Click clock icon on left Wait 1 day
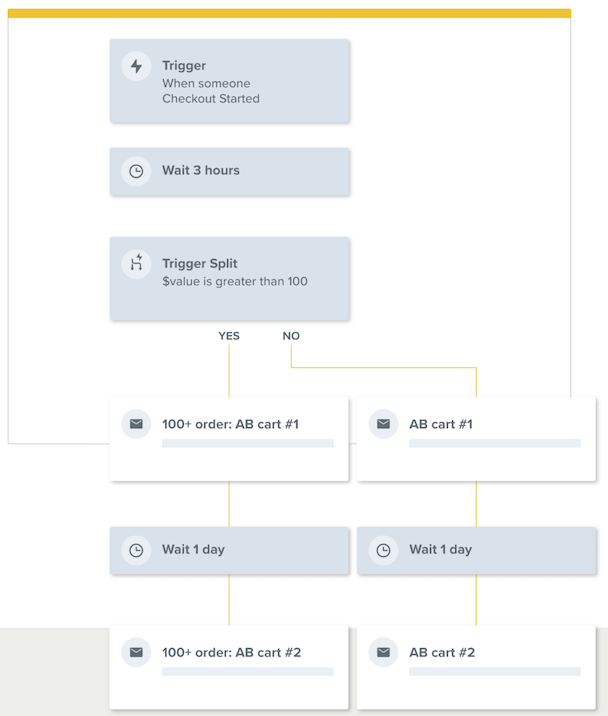Image resolution: width=608 pixels, height=716 pixels. click(136, 550)
